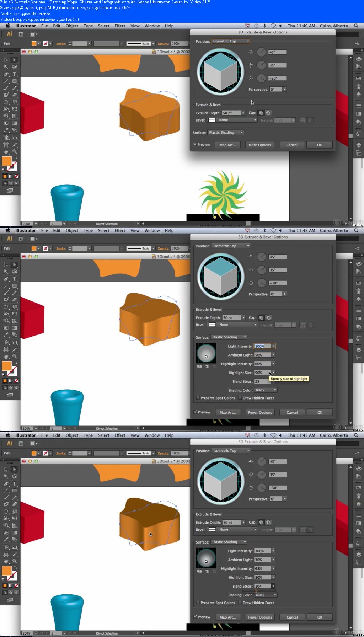Click the Spotlight search magnifier at 11:40 AM
This screenshot has width=364, height=637.
[356, 26]
